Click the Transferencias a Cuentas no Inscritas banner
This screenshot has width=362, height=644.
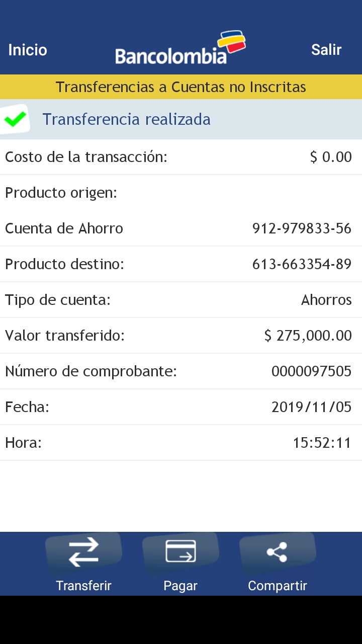(181, 87)
